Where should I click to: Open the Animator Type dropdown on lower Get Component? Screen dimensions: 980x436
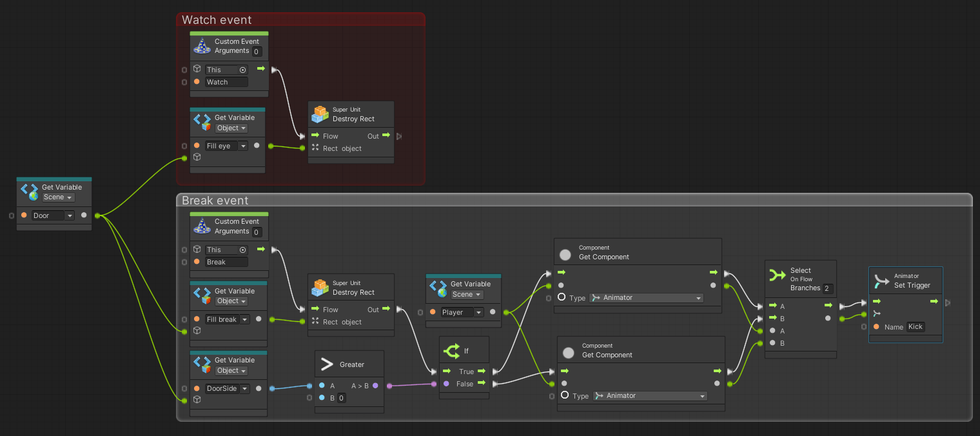pyautogui.click(x=649, y=395)
